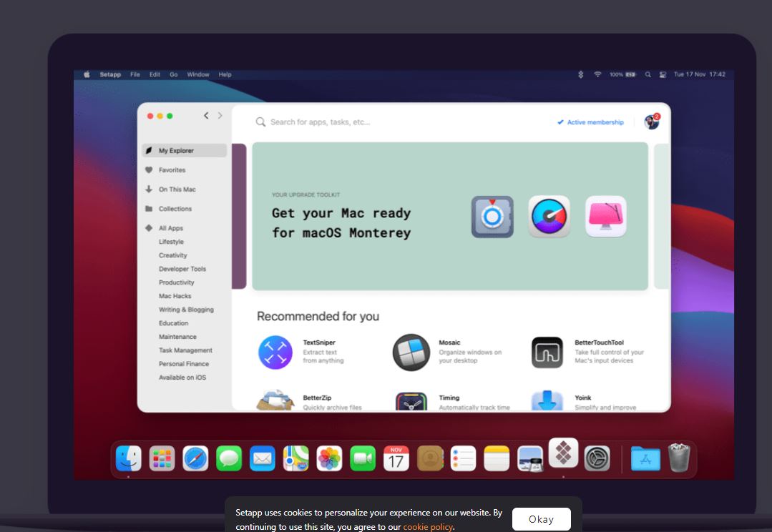The width and height of the screenshot is (772, 532).
Task: Open the Apple menu in the menu bar
Action: [x=87, y=75]
